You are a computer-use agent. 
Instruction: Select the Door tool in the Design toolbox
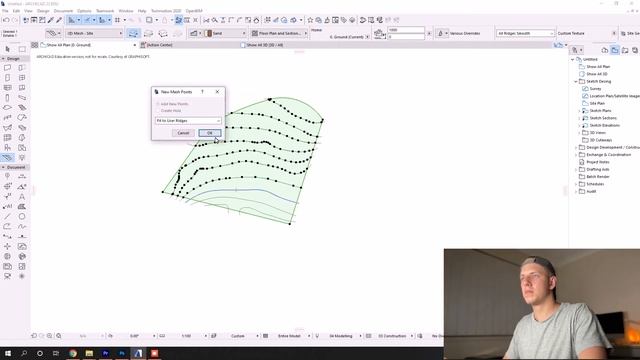(7, 78)
